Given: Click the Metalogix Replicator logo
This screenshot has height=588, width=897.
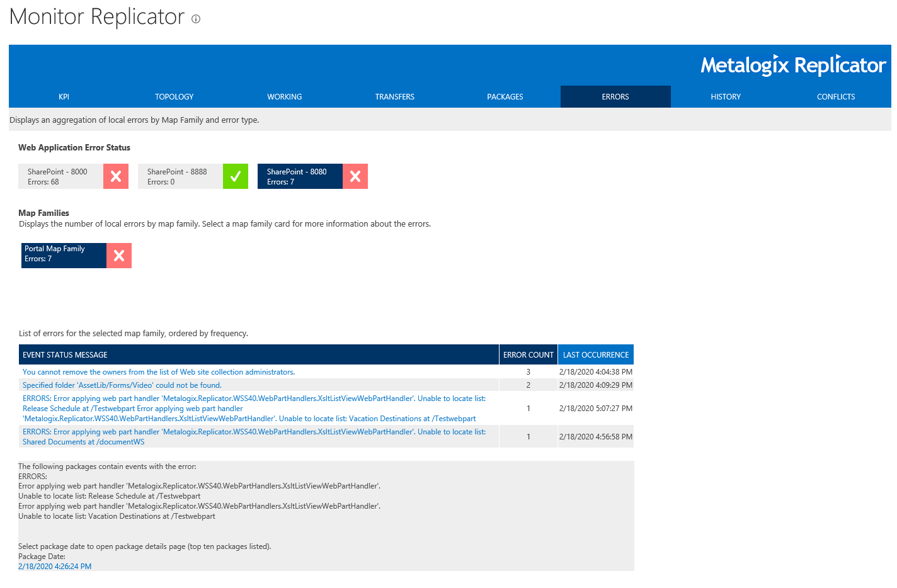Looking at the screenshot, I should pos(792,65).
